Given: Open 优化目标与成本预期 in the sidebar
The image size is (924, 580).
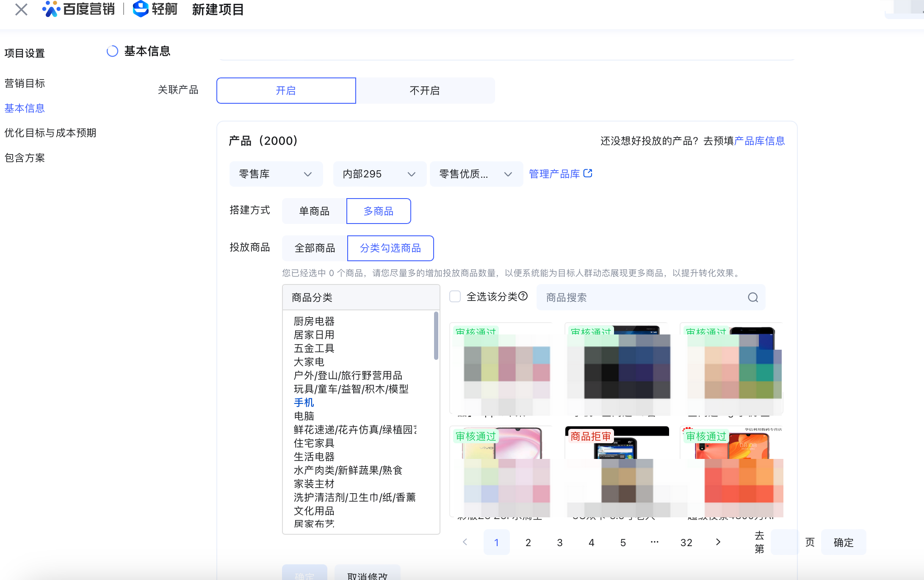Looking at the screenshot, I should (50, 133).
